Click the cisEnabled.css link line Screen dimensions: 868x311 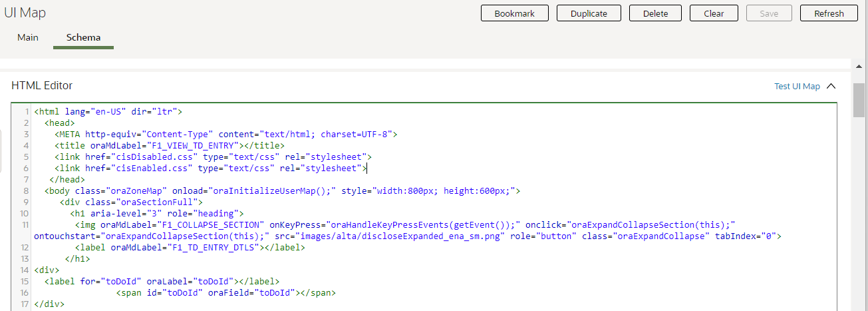[210, 168]
